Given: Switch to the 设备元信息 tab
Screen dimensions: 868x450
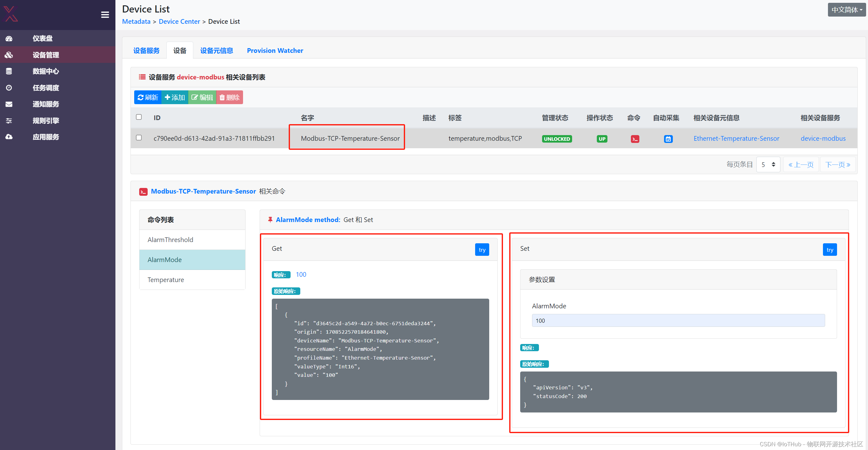Looking at the screenshot, I should [217, 51].
